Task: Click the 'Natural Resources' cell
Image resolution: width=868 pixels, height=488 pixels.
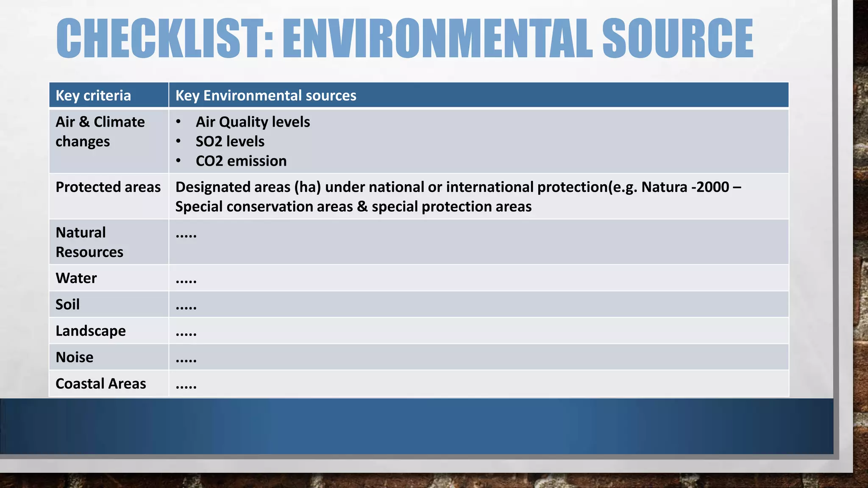Action: 109,242
